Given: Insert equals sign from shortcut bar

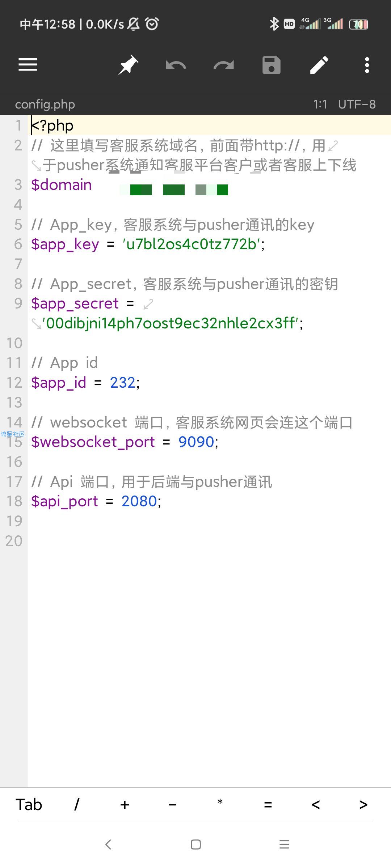Looking at the screenshot, I should tap(268, 805).
